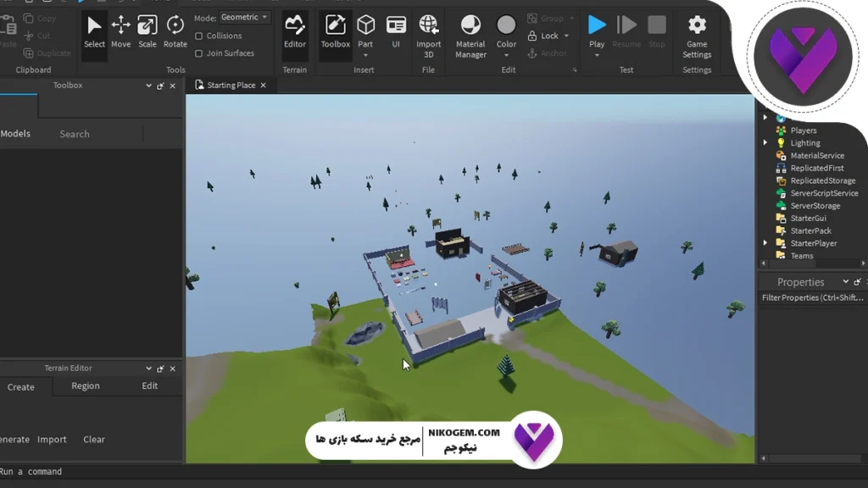This screenshot has height=488, width=868.
Task: Close the Starting Place tab
Action: tap(263, 86)
